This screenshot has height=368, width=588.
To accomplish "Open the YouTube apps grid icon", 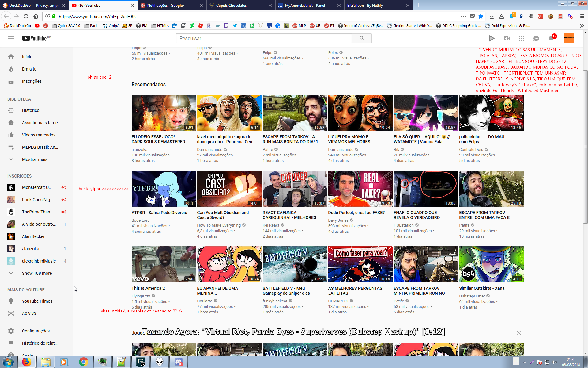I will 522,38.
